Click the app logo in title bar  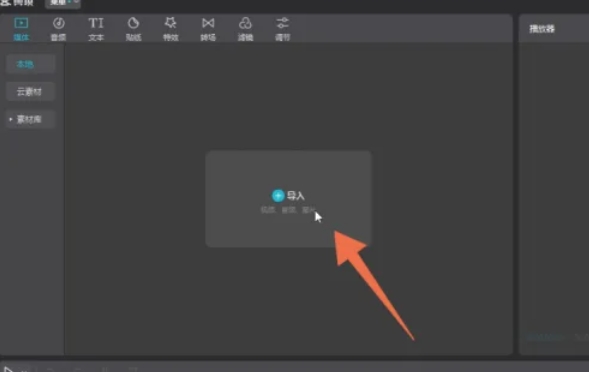pyautogui.click(x=5, y=3)
